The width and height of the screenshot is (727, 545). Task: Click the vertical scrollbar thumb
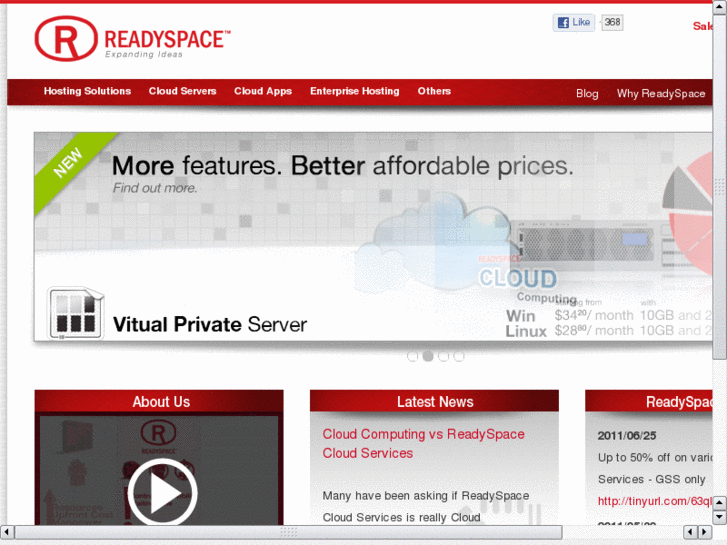(720, 186)
